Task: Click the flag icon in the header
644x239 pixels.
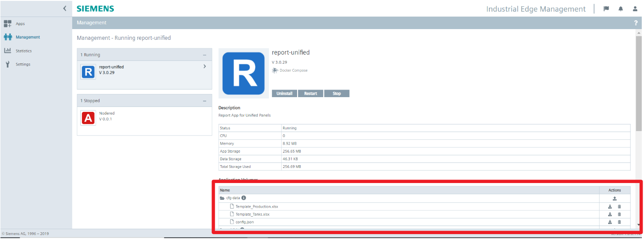Action: coord(606,9)
